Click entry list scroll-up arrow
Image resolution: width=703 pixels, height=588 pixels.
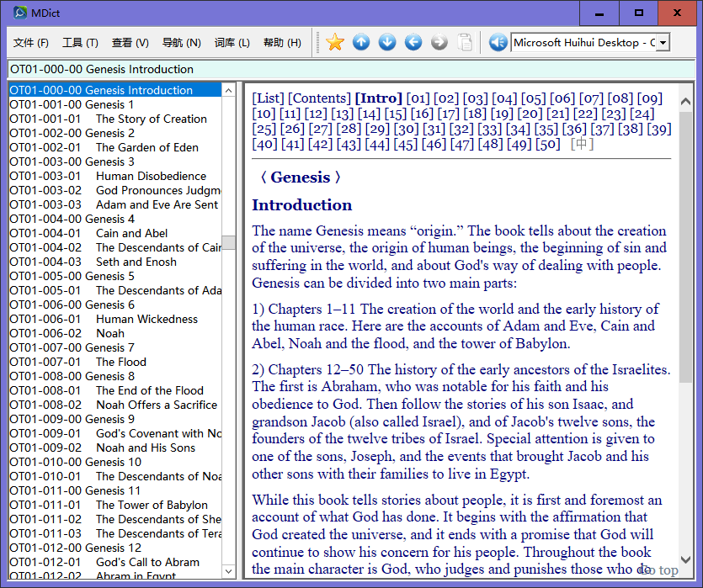(229, 91)
